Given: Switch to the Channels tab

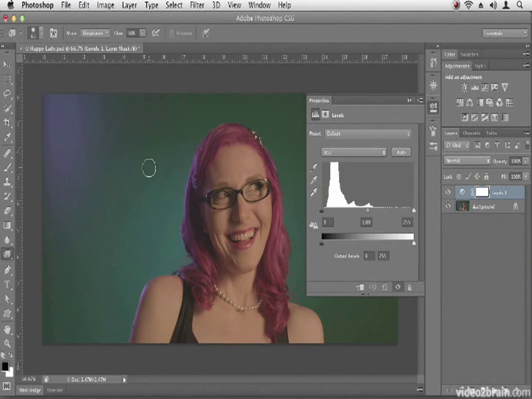Looking at the screenshot, I should 471,133.
